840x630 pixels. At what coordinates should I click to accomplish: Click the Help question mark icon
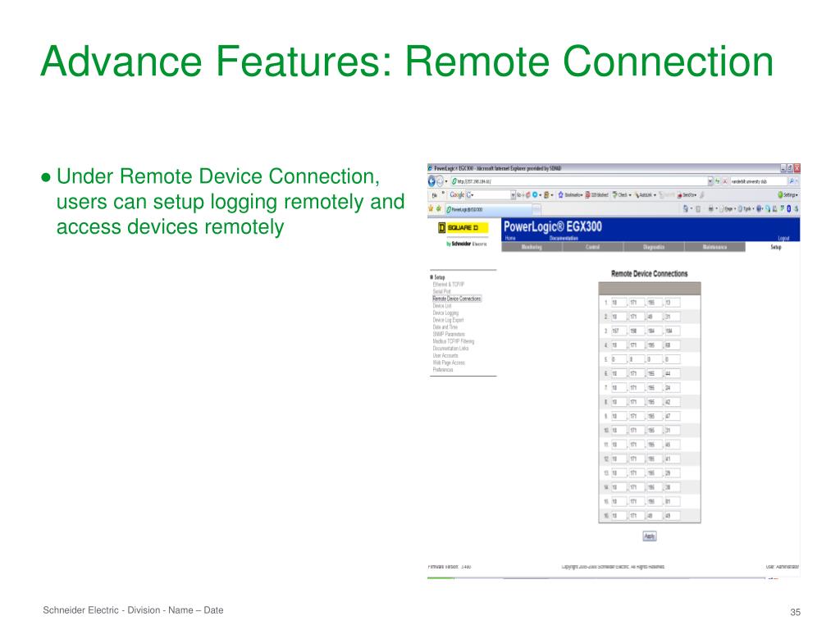760,209
